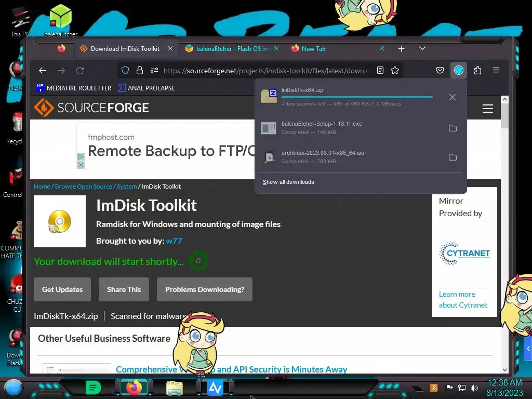Switch to the balenaEtcher - Flash OS tab
The height and width of the screenshot is (399, 532).
click(x=233, y=49)
